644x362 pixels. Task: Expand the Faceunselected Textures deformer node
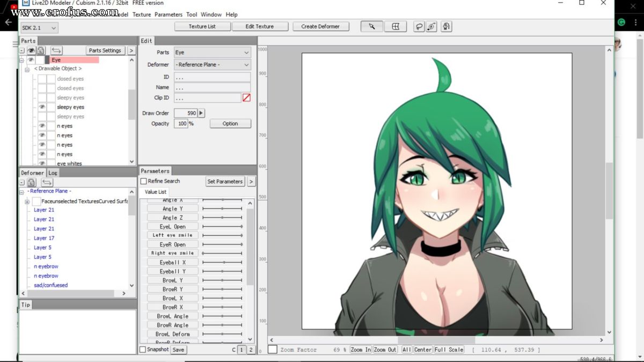(27, 201)
